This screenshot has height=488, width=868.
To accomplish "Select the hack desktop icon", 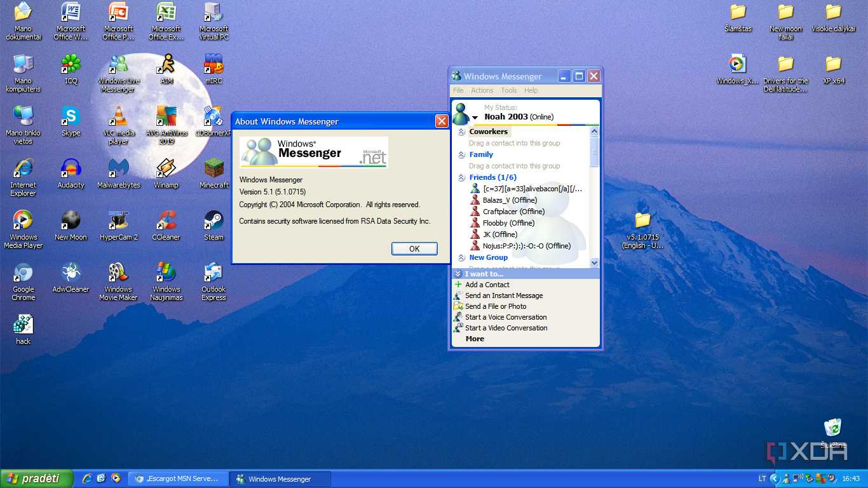I will click(24, 330).
